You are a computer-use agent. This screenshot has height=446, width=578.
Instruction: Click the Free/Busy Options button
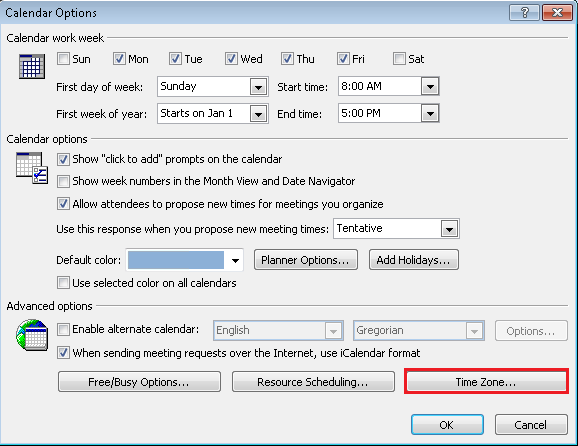click(x=139, y=381)
